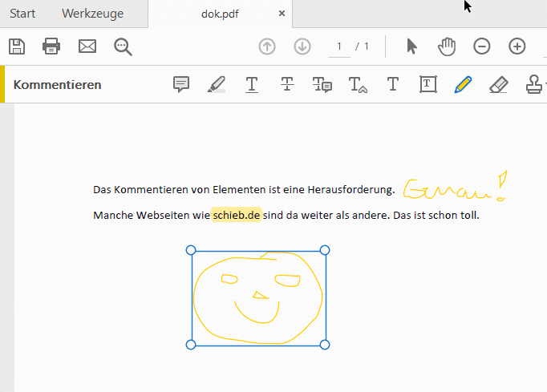The height and width of the screenshot is (392, 547).
Task: Print the document using printer icon
Action: point(51,46)
